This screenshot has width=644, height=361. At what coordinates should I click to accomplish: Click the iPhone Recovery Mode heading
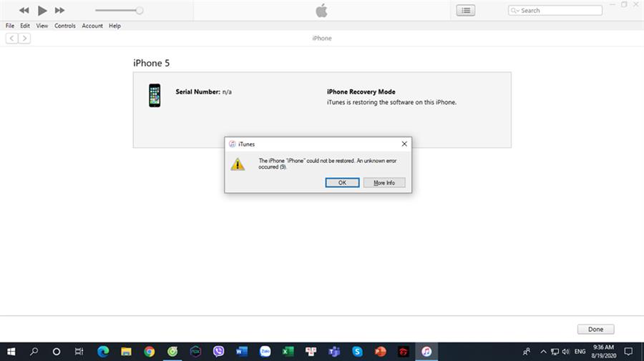pos(361,92)
